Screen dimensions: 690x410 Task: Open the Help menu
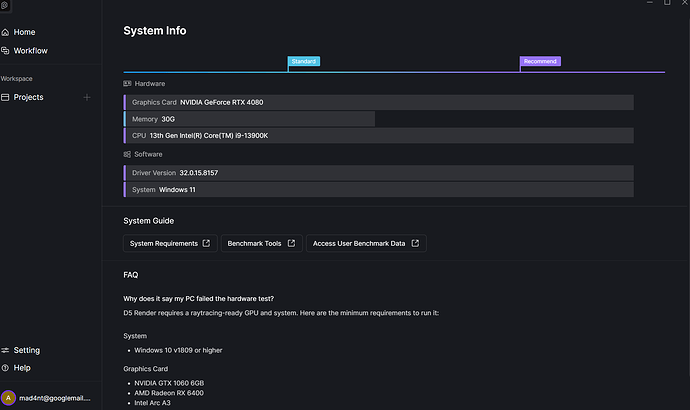(x=21, y=368)
